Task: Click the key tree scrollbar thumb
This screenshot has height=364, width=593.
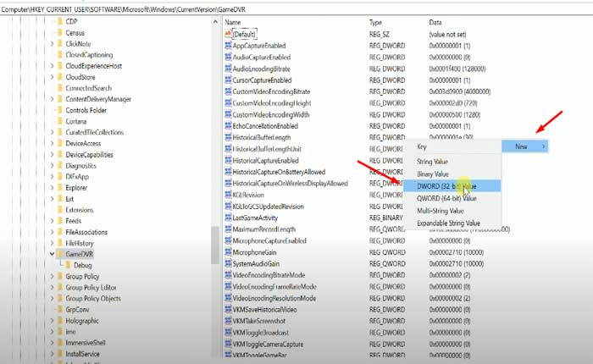Action: coord(215,245)
